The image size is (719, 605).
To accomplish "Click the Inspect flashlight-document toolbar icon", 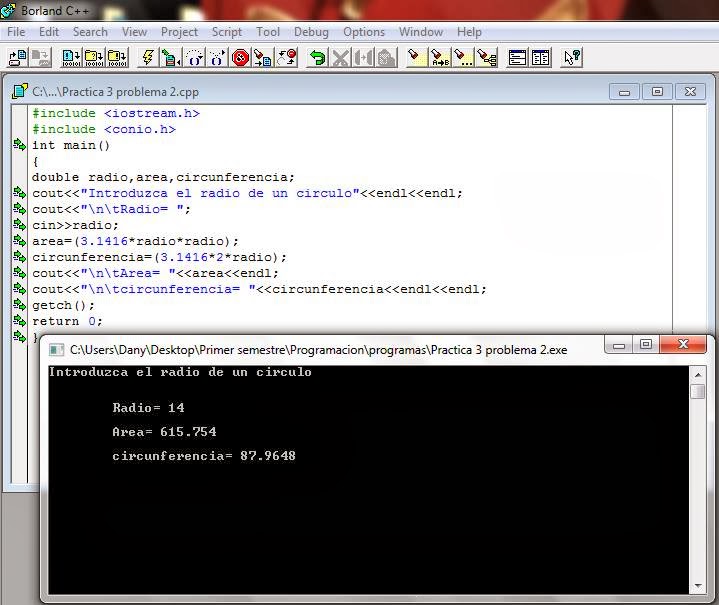I will [x=263, y=58].
